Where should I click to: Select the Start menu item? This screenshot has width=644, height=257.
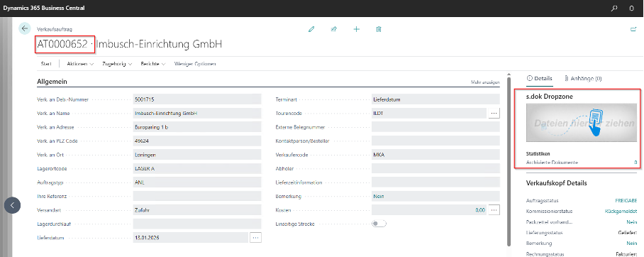tap(46, 64)
